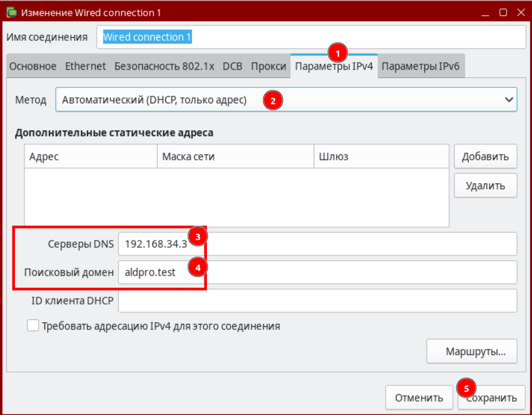Open the Метод dropdown list

pos(285,100)
